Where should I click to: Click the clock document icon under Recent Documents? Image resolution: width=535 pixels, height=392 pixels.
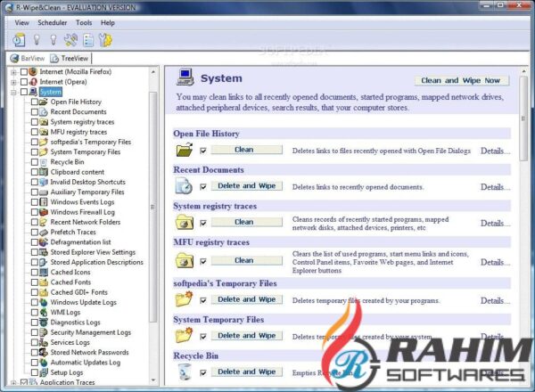tap(184, 186)
